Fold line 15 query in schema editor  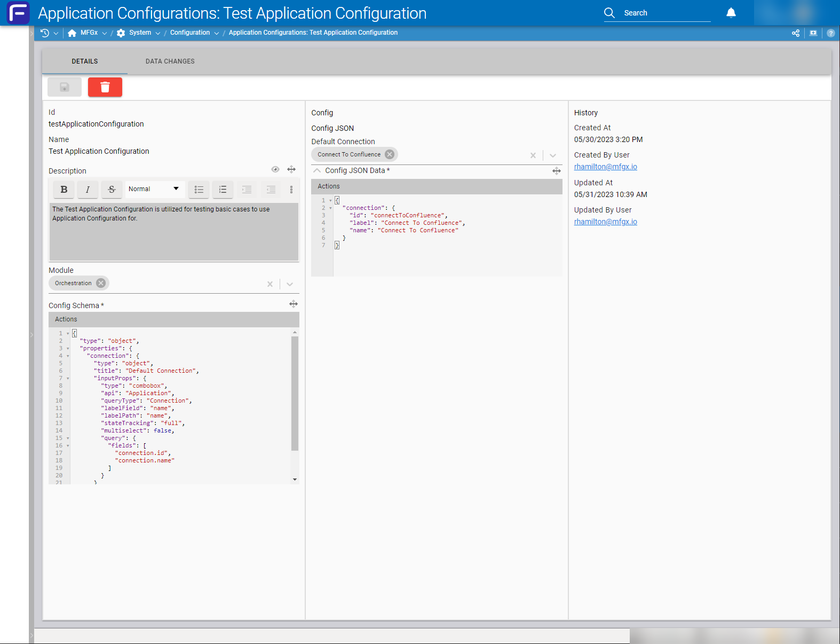pyautogui.click(x=68, y=438)
